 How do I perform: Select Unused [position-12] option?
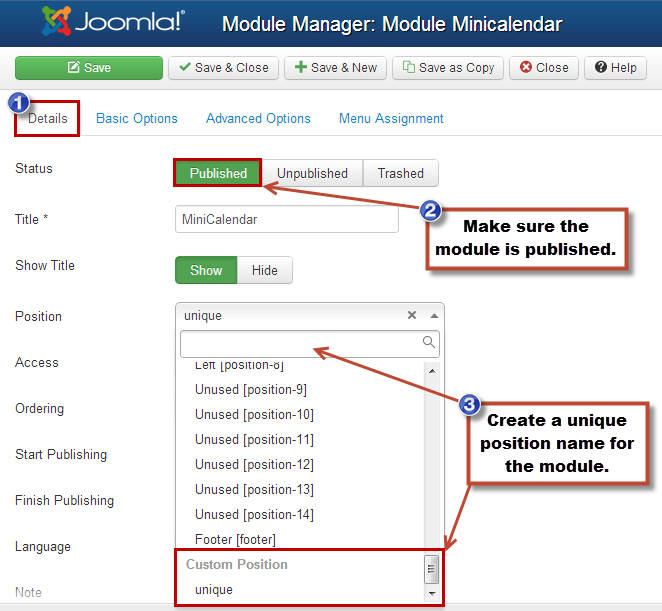coord(254,464)
